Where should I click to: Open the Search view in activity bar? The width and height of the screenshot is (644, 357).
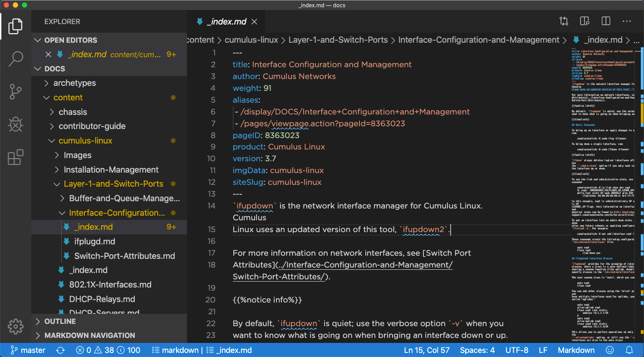point(15,59)
